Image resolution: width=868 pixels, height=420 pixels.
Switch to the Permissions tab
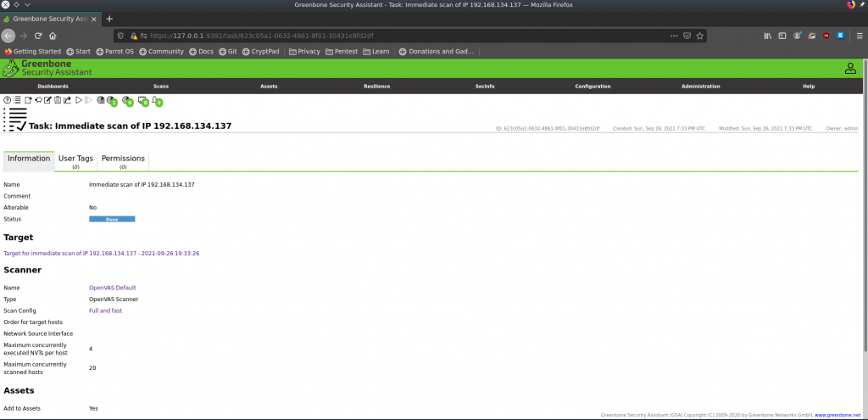pyautogui.click(x=123, y=161)
